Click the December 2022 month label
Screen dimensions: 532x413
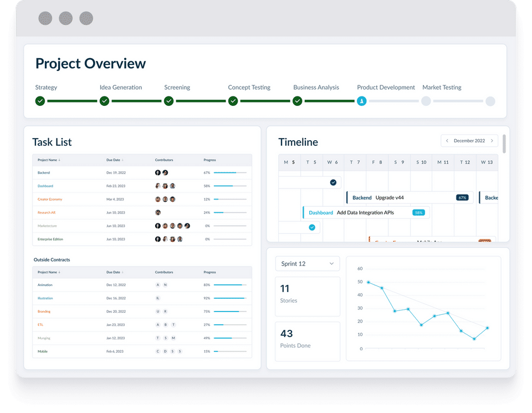pos(469,141)
